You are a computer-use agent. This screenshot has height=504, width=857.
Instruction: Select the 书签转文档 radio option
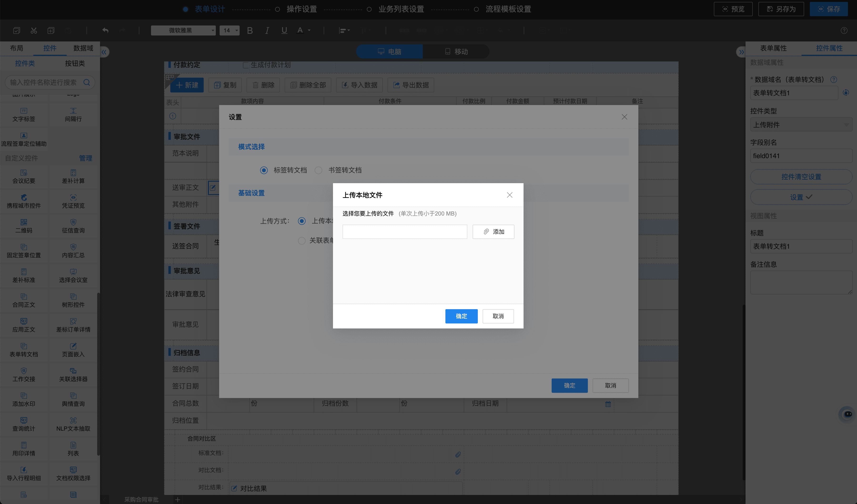point(318,170)
